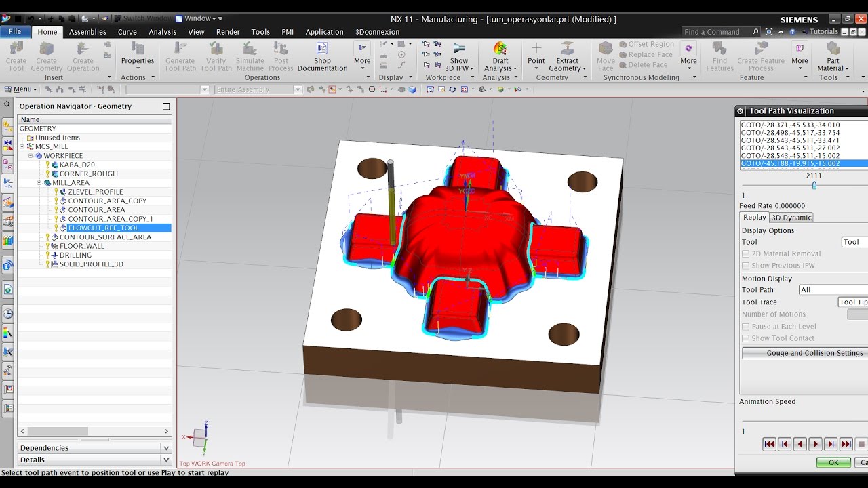
Task: Click the Create Geometry icon
Action: click(x=47, y=49)
